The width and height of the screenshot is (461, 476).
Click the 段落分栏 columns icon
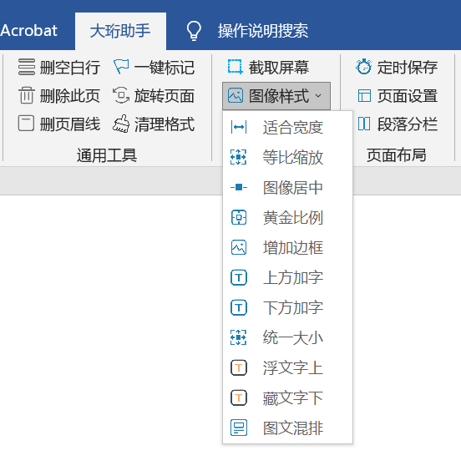point(364,124)
